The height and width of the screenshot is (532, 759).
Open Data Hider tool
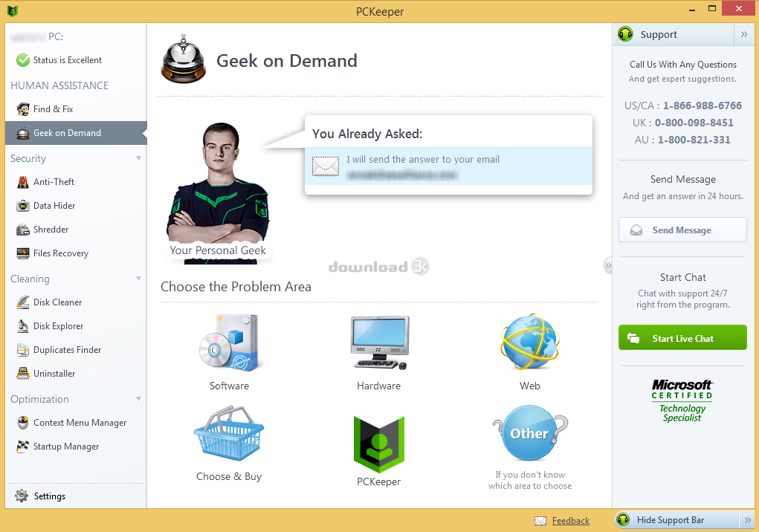click(76, 206)
